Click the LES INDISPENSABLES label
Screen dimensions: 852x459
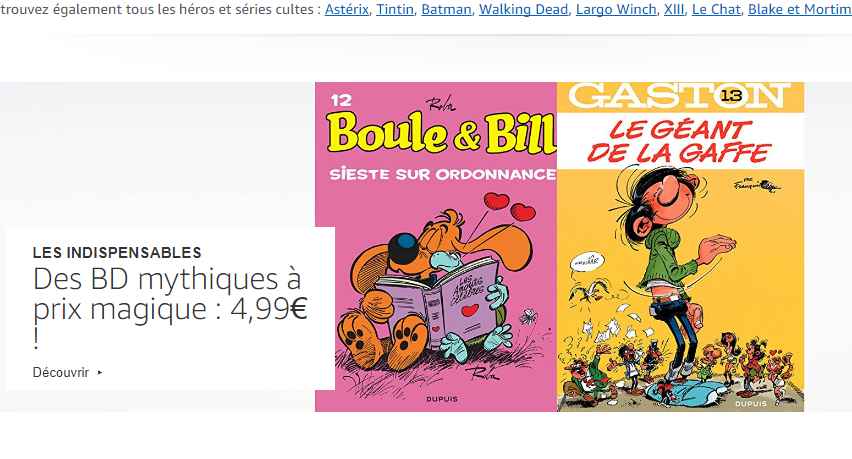[117, 253]
